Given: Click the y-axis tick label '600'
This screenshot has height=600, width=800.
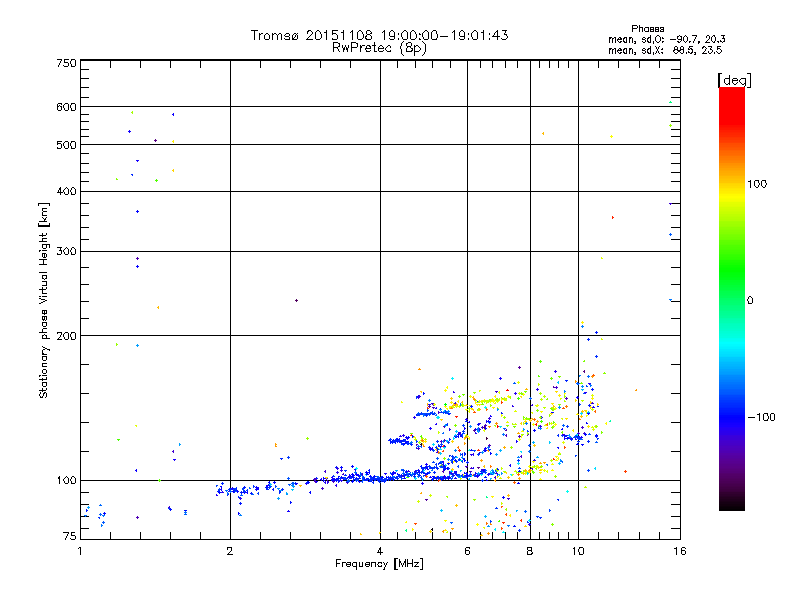Looking at the screenshot, I should (66, 107).
